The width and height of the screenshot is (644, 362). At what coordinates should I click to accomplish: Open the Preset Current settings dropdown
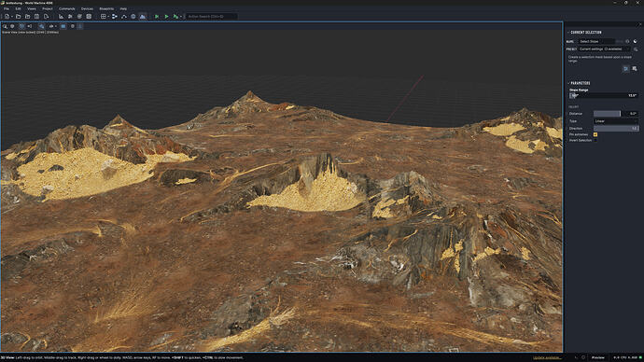click(x=604, y=49)
